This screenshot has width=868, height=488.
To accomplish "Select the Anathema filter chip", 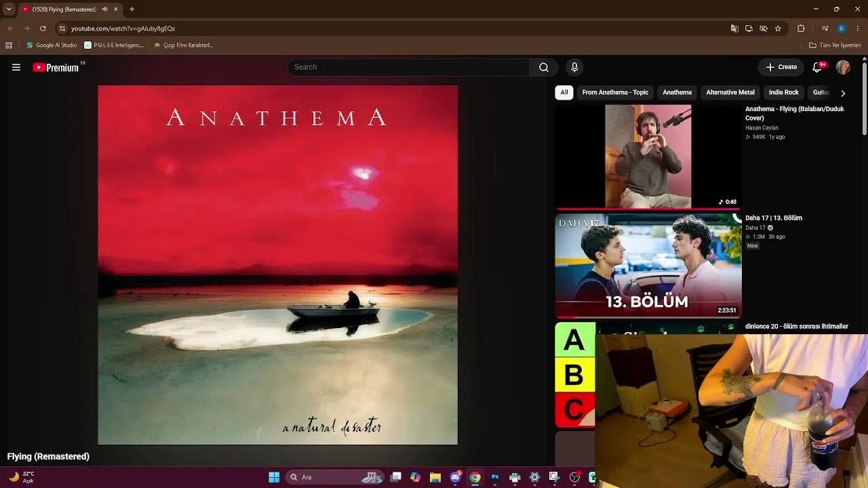I will (x=677, y=92).
